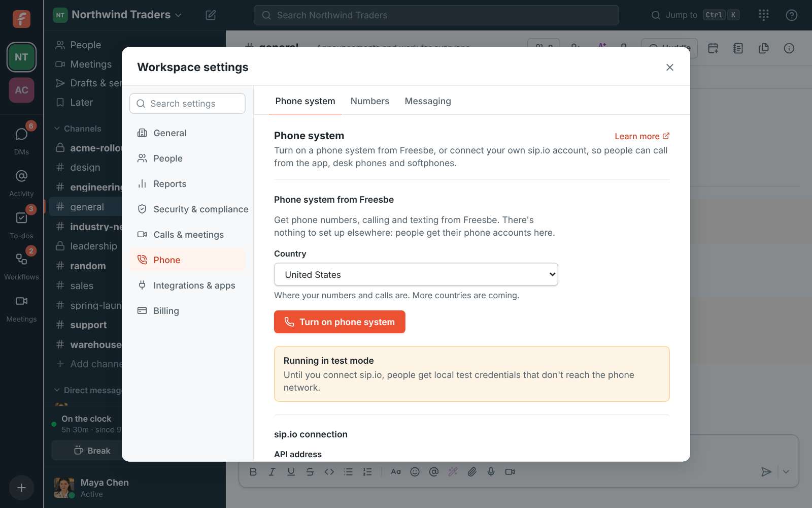Click the compose new message icon
Viewport: 812px width, 508px height.
pyautogui.click(x=211, y=15)
